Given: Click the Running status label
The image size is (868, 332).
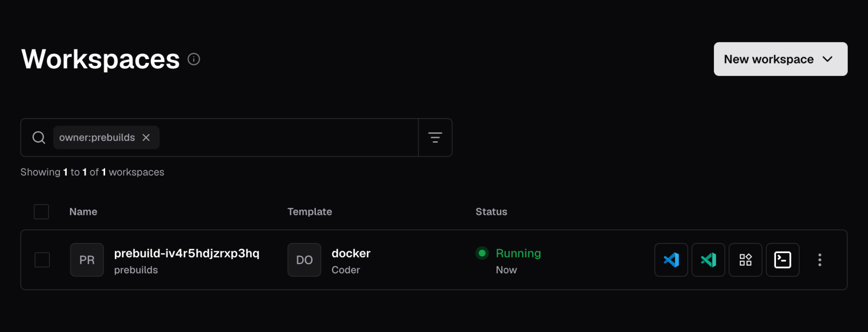Looking at the screenshot, I should (x=518, y=253).
